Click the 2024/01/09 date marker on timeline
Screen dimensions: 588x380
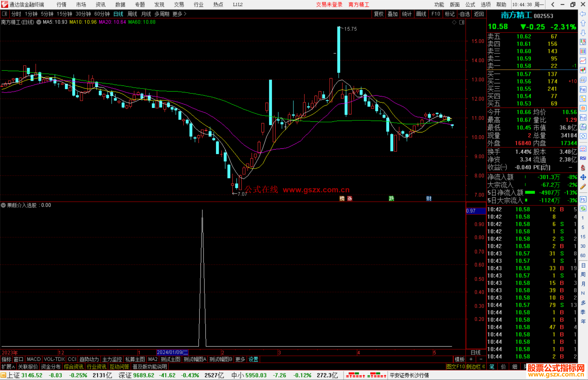(x=172, y=352)
